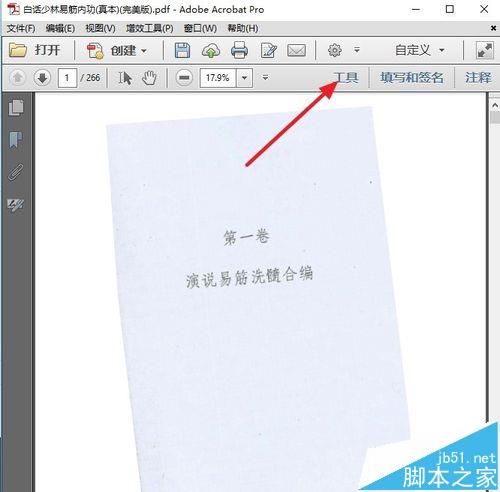The width and height of the screenshot is (500, 492).
Task: Open the View (视图) menu
Action: (x=100, y=28)
